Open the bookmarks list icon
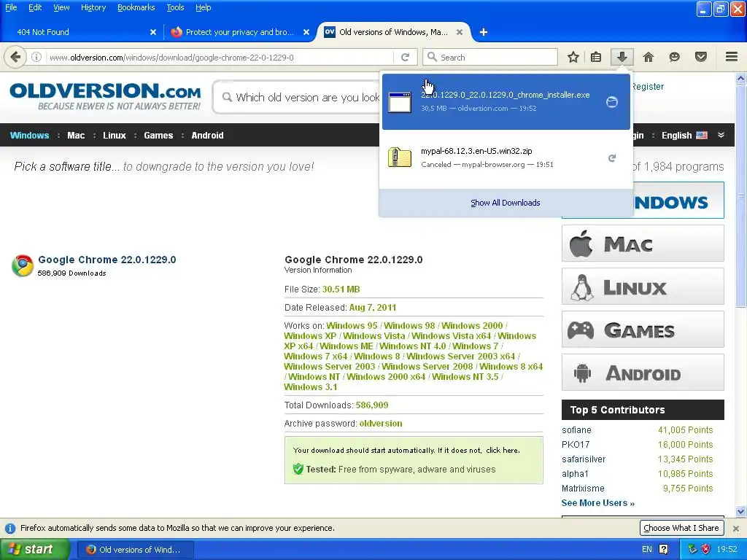This screenshot has width=747, height=560. coord(596,57)
